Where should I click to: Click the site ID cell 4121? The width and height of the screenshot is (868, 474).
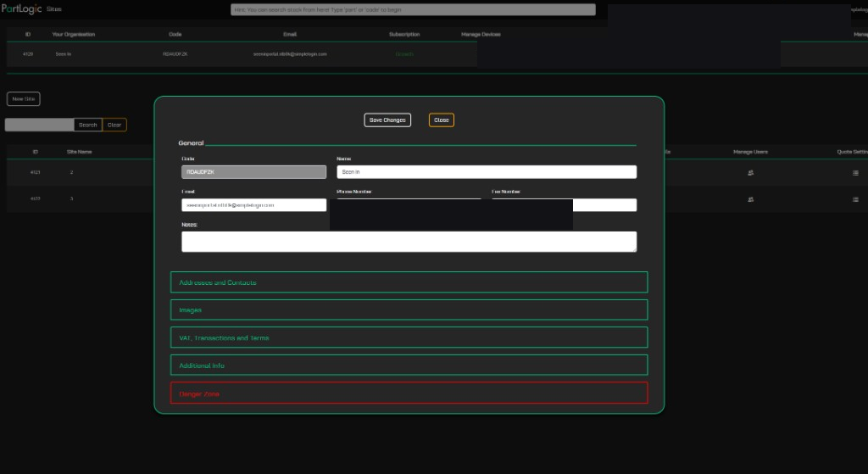pos(35,172)
